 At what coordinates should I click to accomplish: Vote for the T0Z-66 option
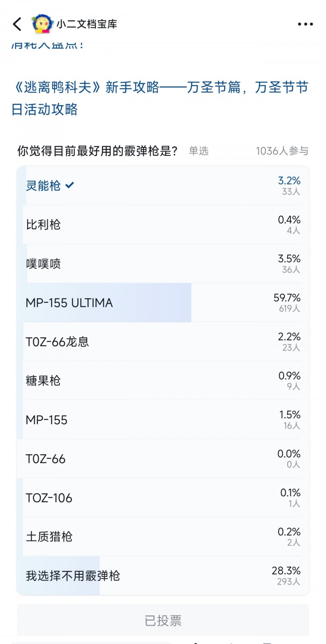[163, 458]
